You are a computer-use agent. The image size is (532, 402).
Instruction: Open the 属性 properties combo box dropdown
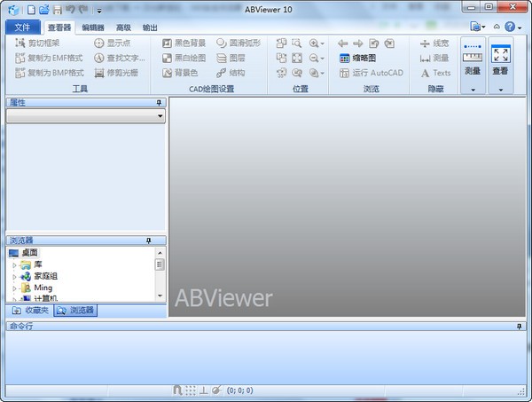tap(160, 116)
